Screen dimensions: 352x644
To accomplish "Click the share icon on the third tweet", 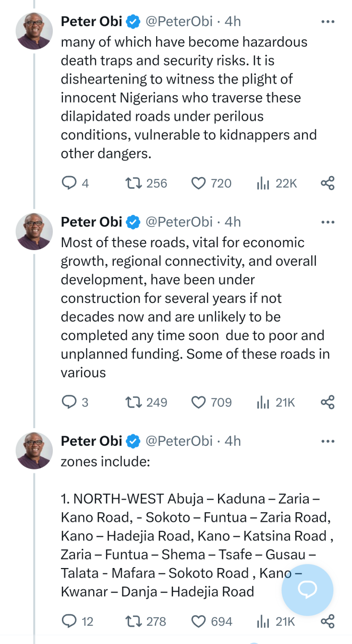I will (327, 621).
